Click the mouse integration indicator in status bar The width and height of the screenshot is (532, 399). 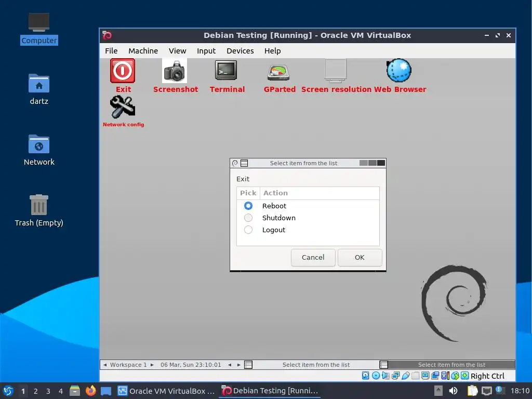click(x=455, y=376)
